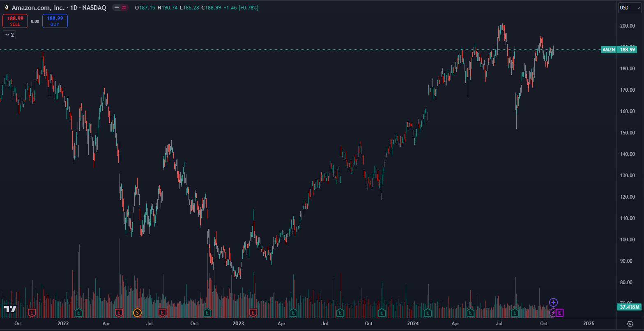Open the green earnings marker near 2022
The width and height of the screenshot is (644, 331).
coord(78,313)
